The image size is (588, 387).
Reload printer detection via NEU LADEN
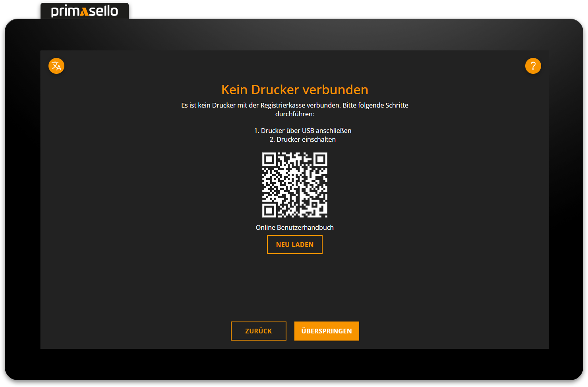coord(295,245)
